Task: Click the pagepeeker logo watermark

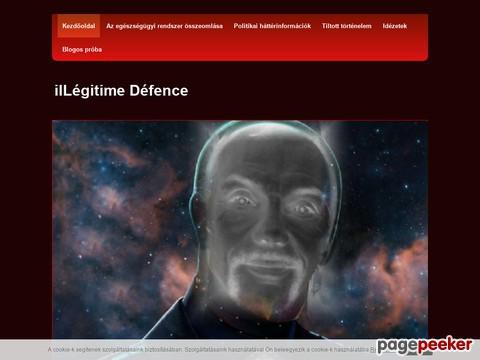Action: pyautogui.click(x=425, y=345)
